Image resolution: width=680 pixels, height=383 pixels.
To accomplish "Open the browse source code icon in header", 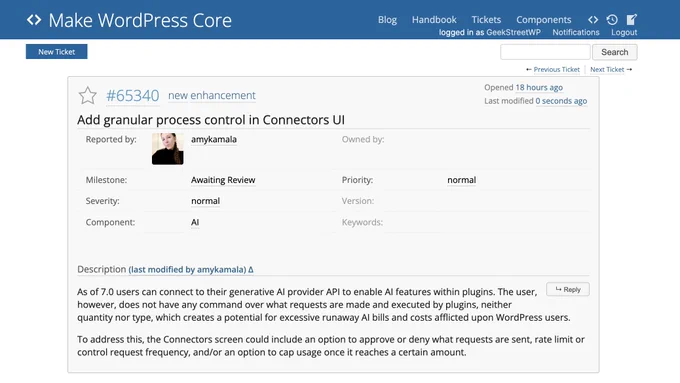I will [x=593, y=20].
